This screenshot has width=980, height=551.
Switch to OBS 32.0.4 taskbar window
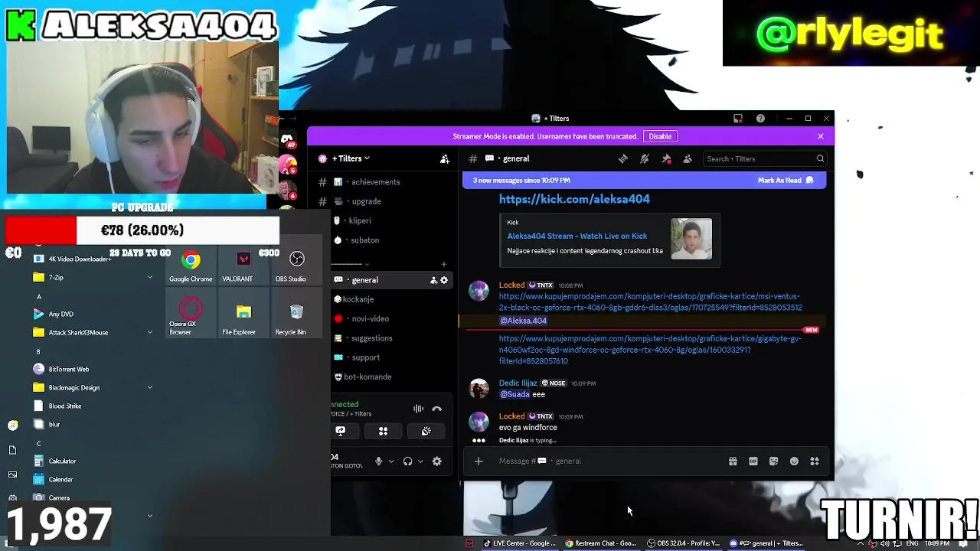[x=684, y=543]
